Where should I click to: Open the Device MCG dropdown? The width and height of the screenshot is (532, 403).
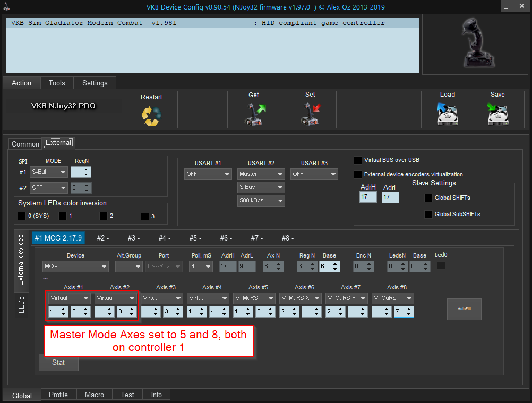75,267
